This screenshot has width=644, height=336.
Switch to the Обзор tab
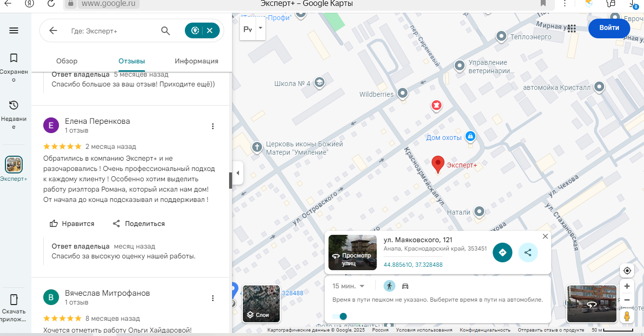coord(67,61)
